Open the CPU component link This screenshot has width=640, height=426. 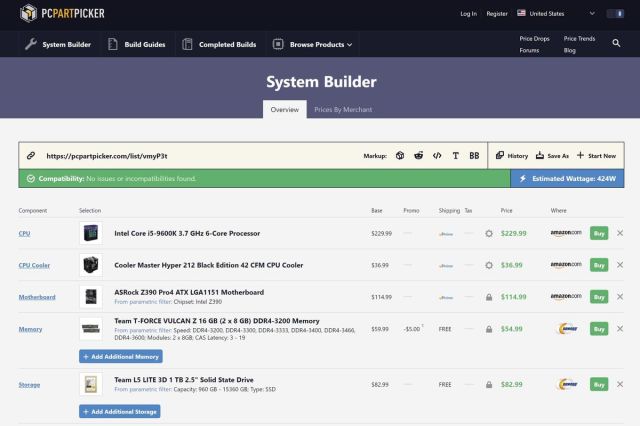pos(24,233)
